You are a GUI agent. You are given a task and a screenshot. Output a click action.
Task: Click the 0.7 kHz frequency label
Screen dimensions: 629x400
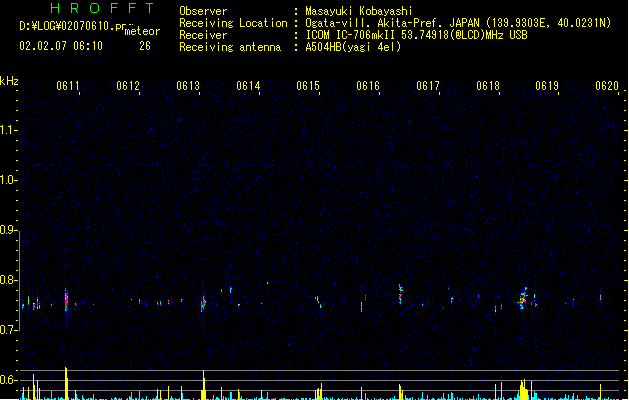(x=8, y=330)
